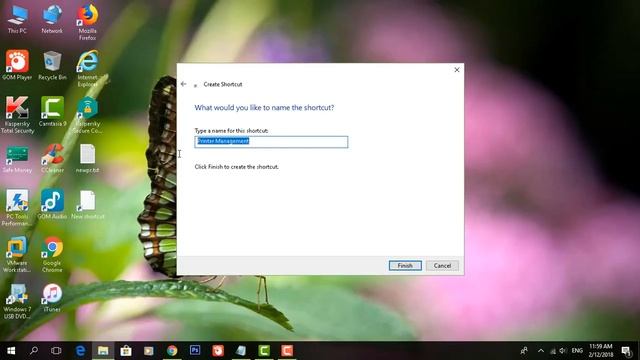
Task: Open Windows 7 USB DVD tool shortcut
Action: (x=17, y=301)
